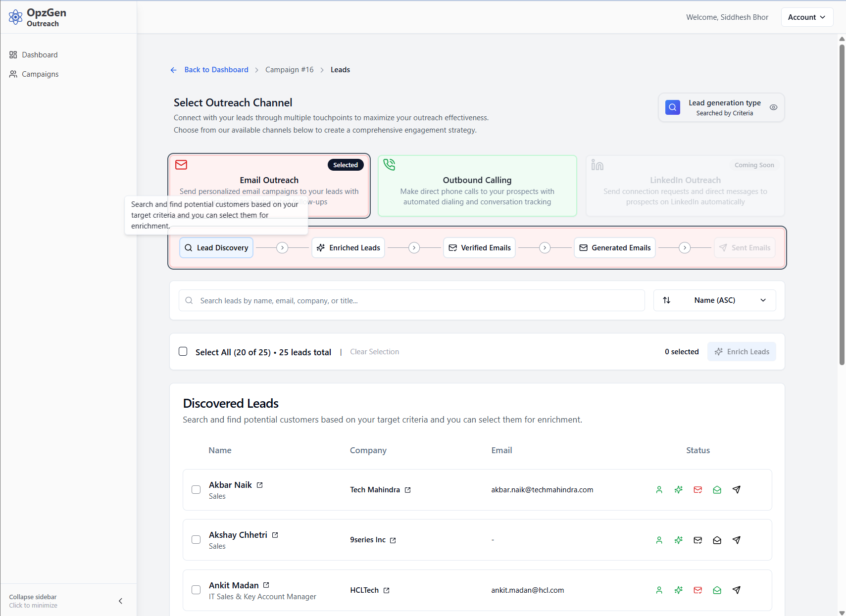The width and height of the screenshot is (846, 616).
Task: Toggle the Lead generation type eye icon
Action: (773, 107)
